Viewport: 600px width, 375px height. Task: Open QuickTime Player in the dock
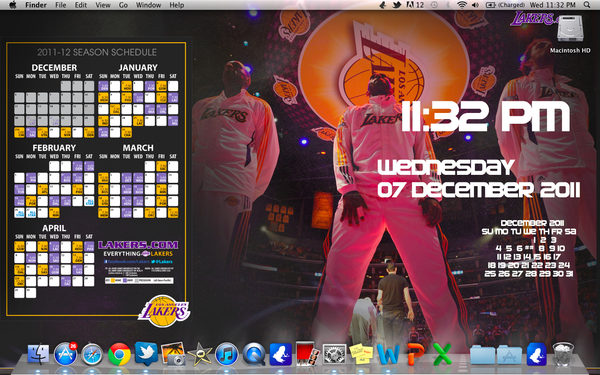tap(254, 354)
